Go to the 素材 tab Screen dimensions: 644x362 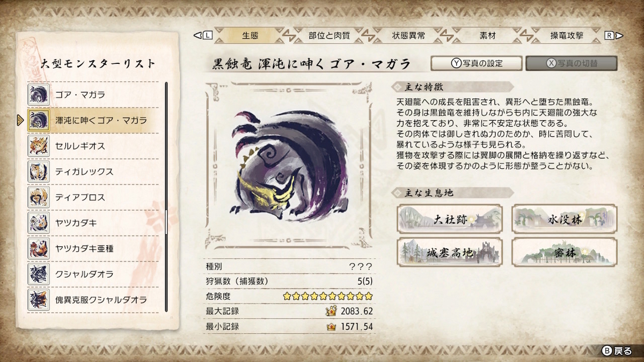click(487, 36)
